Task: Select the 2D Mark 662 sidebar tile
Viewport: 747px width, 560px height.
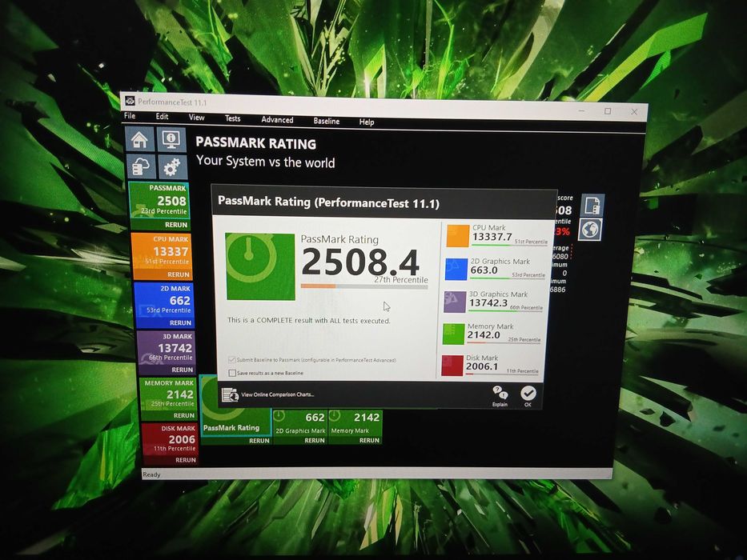Action: tap(164, 300)
